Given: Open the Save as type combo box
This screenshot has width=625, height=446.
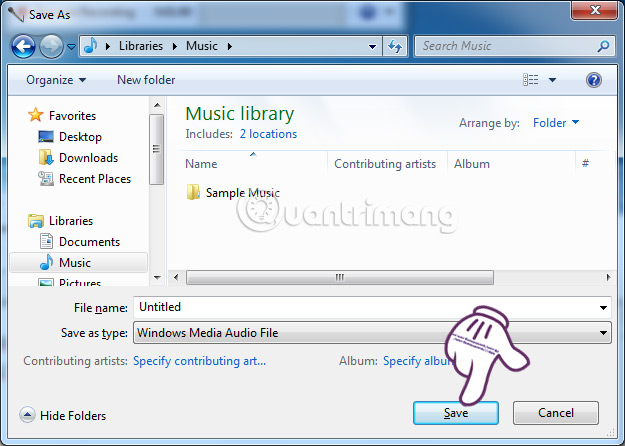Looking at the screenshot, I should (x=372, y=333).
